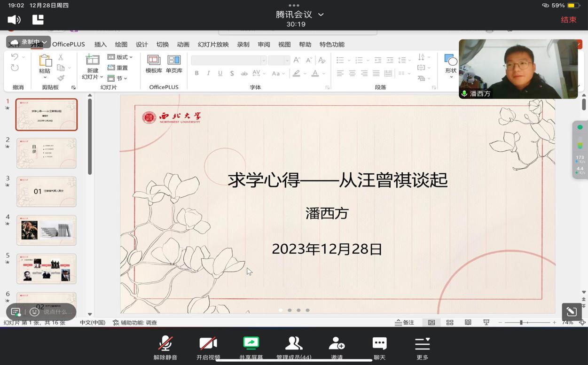Open the Layout (版式) dropdown
The width and height of the screenshot is (588, 365).
tap(120, 57)
